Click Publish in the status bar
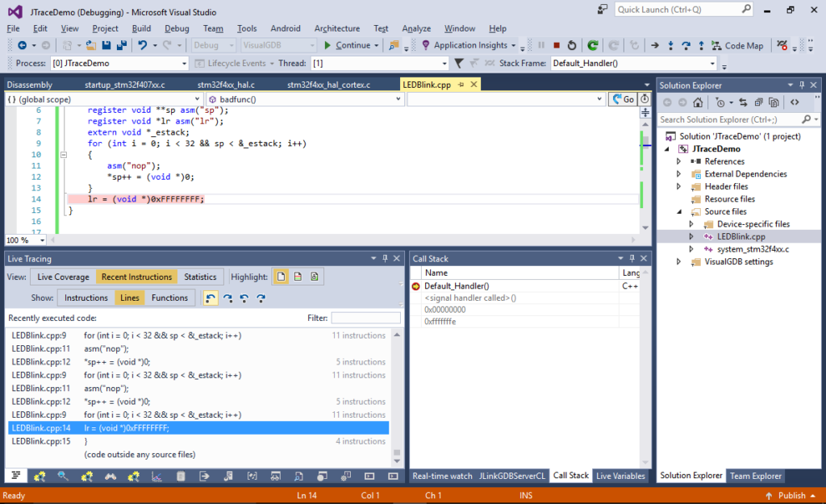The width and height of the screenshot is (826, 504). pyautogui.click(x=791, y=495)
